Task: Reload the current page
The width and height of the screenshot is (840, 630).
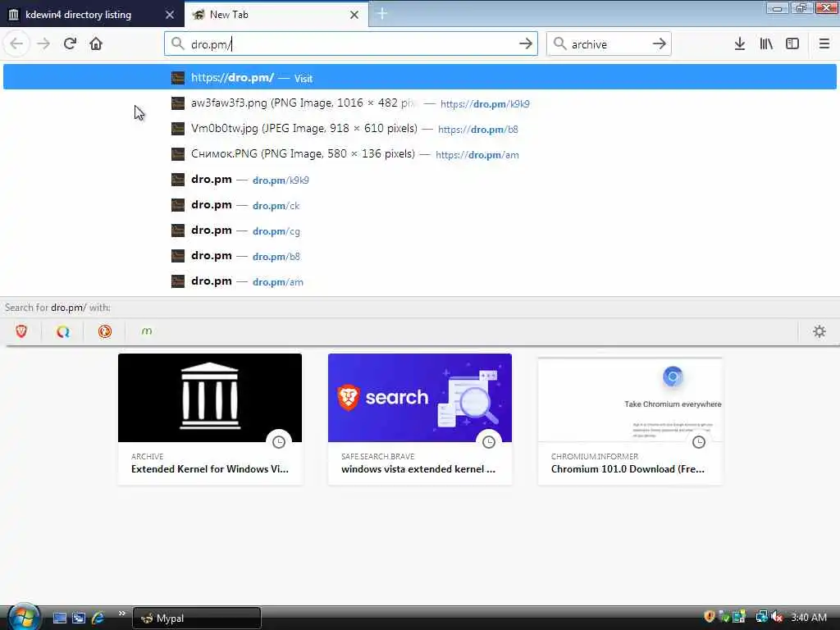Action: (x=70, y=43)
